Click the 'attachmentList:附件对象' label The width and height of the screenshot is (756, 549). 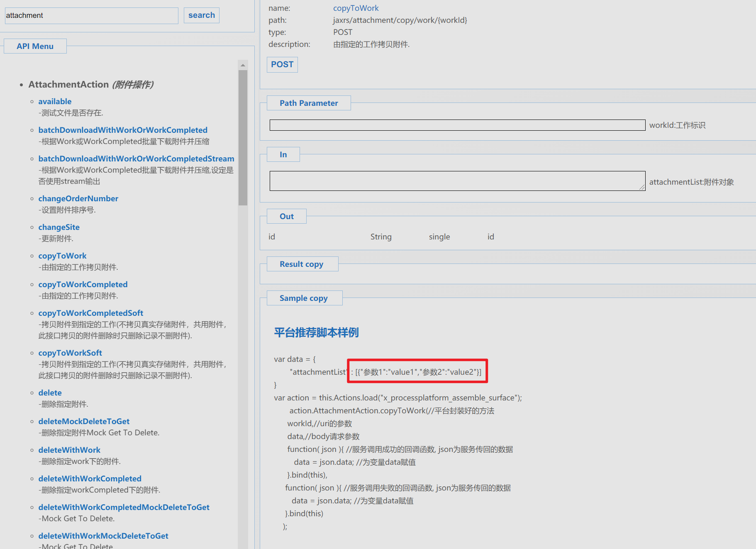692,182
